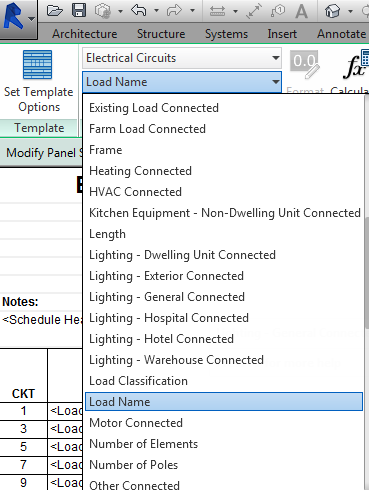
Task: Open the Redo history dropdown arrow
Action: (x=192, y=11)
